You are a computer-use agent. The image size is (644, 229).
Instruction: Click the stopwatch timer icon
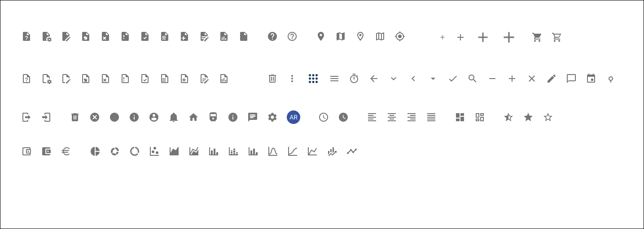click(x=354, y=79)
